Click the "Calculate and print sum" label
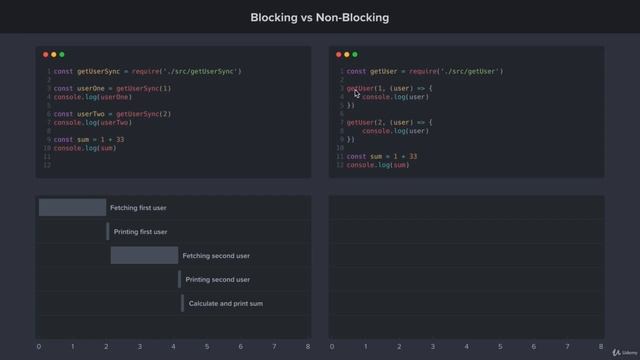This screenshot has width=640, height=360. click(x=226, y=304)
